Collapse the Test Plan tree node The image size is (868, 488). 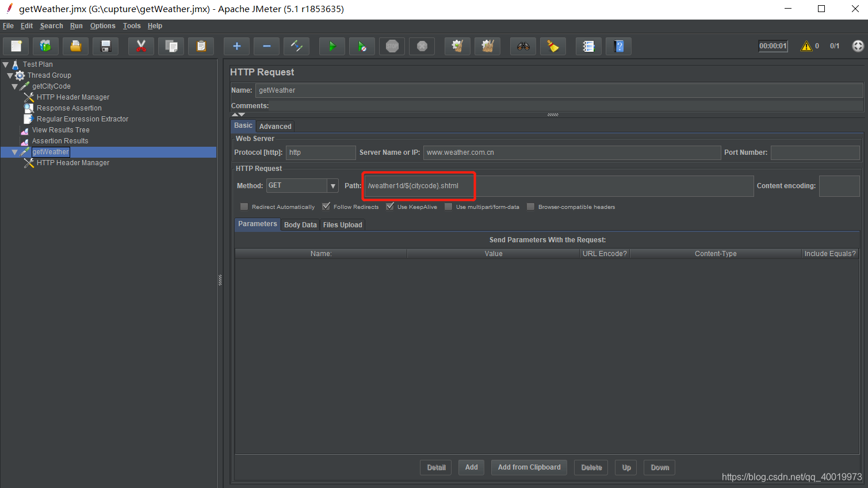[x=6, y=64]
